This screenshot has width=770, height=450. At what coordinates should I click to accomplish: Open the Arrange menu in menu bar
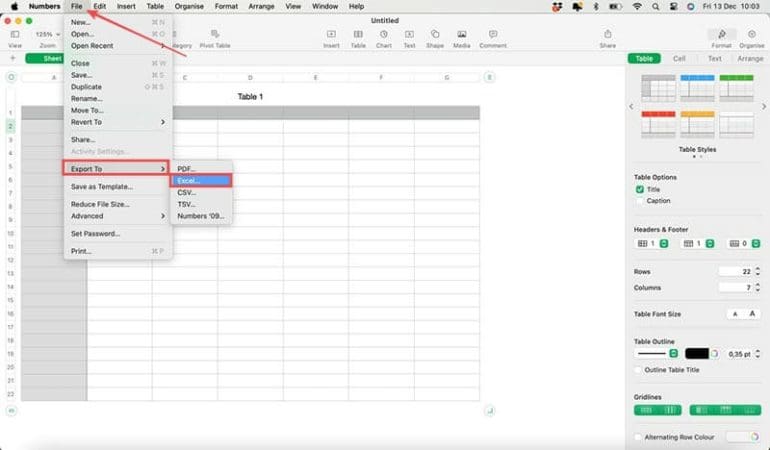[x=261, y=6]
